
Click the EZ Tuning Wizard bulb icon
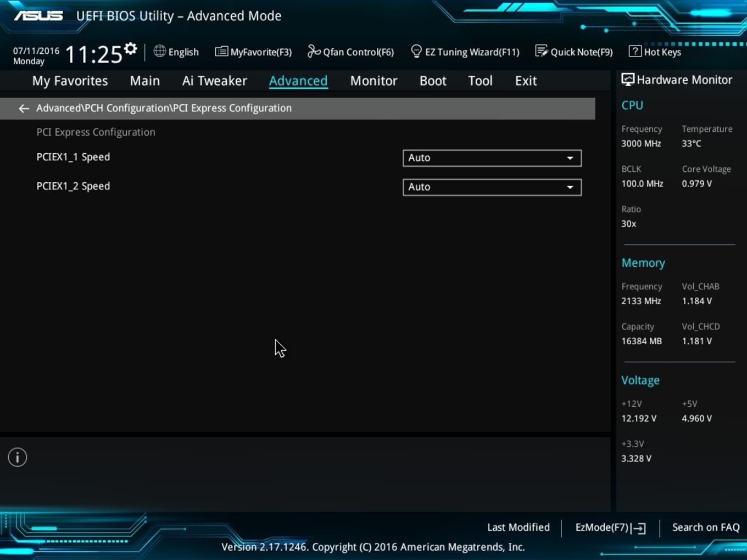[x=416, y=51]
